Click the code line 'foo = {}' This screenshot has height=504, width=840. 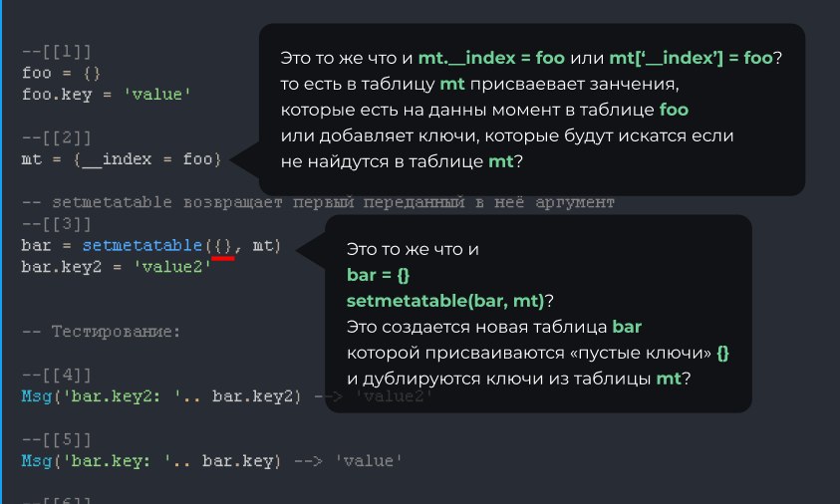61,73
